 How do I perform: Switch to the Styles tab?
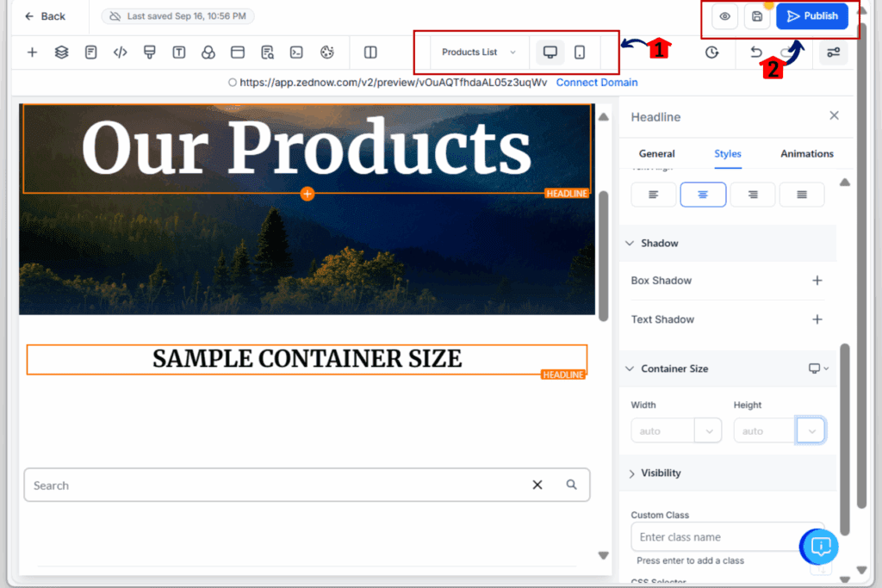pyautogui.click(x=727, y=153)
